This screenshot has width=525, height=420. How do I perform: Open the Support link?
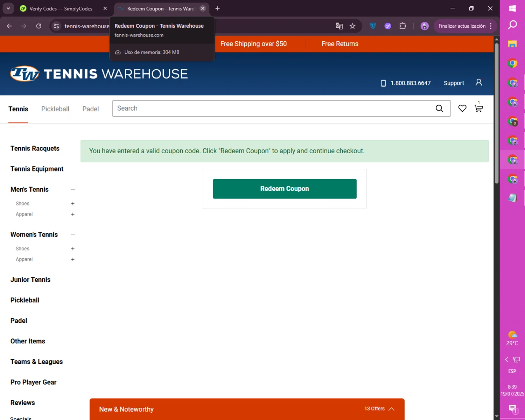pyautogui.click(x=454, y=83)
